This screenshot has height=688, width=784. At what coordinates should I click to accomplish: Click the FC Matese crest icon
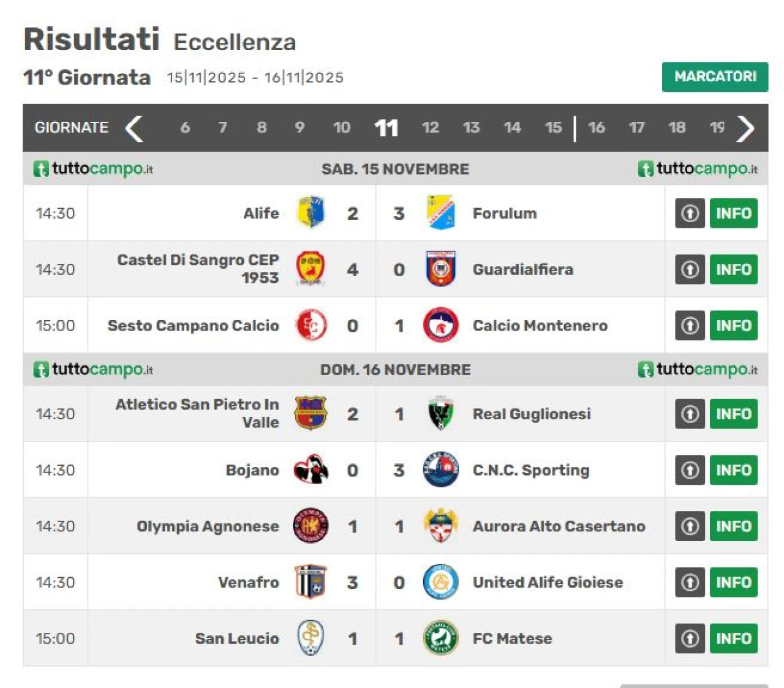pyautogui.click(x=440, y=638)
